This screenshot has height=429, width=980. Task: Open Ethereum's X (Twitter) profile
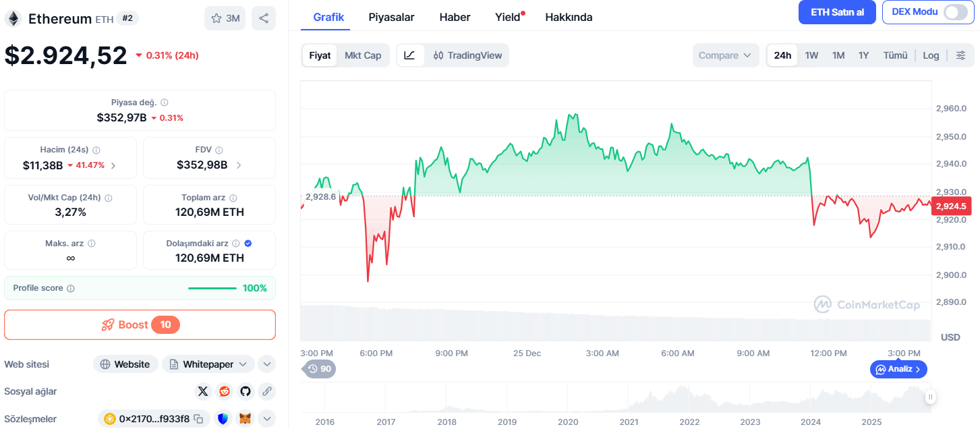[x=203, y=391]
